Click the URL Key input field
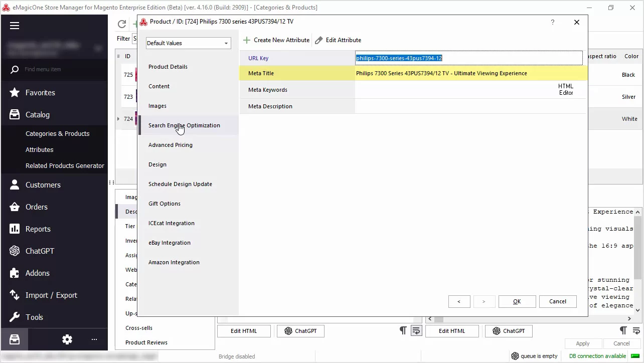 coord(468,58)
